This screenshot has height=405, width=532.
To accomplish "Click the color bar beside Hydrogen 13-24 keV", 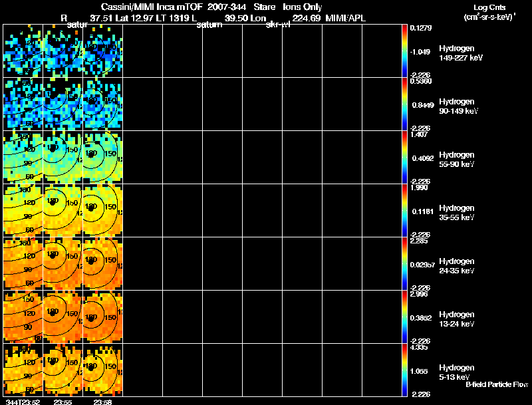I will [x=404, y=317].
